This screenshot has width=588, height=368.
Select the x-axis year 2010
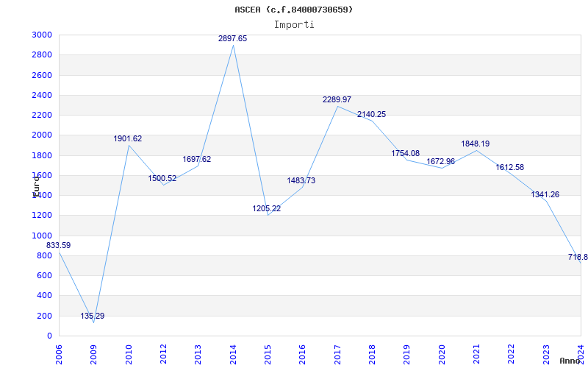coord(129,355)
